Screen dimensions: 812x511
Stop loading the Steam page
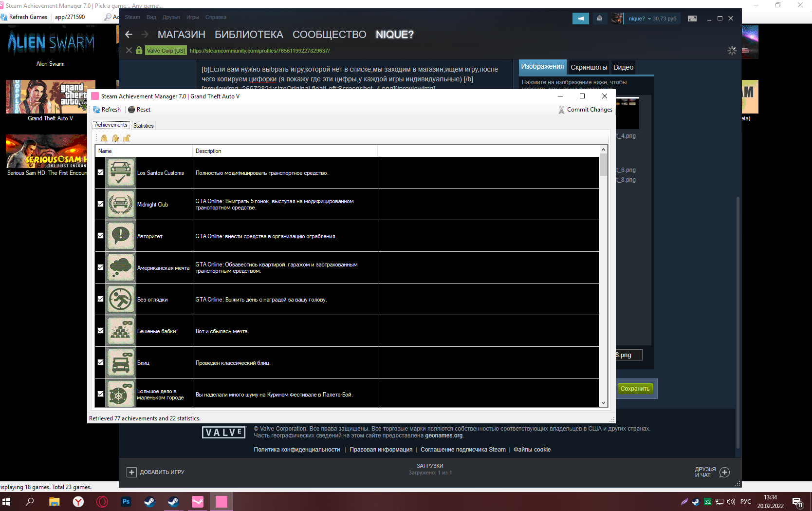(129, 50)
